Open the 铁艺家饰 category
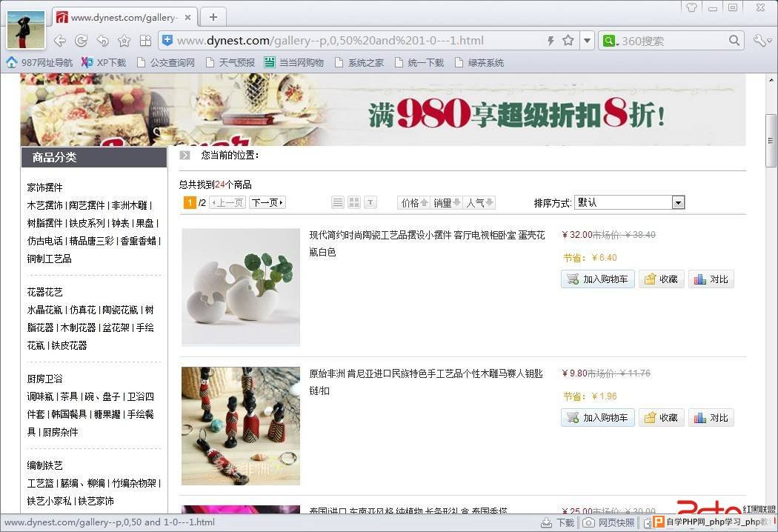Image resolution: width=778 pixels, height=532 pixels. (x=96, y=501)
